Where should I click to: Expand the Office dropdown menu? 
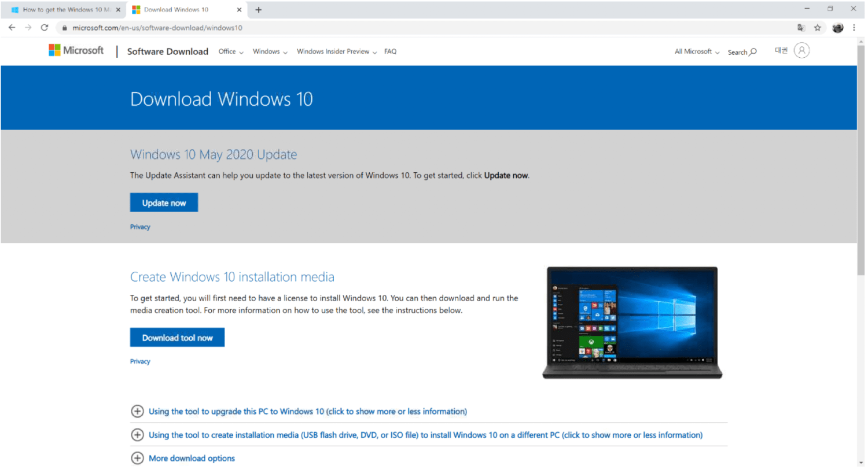click(x=230, y=51)
